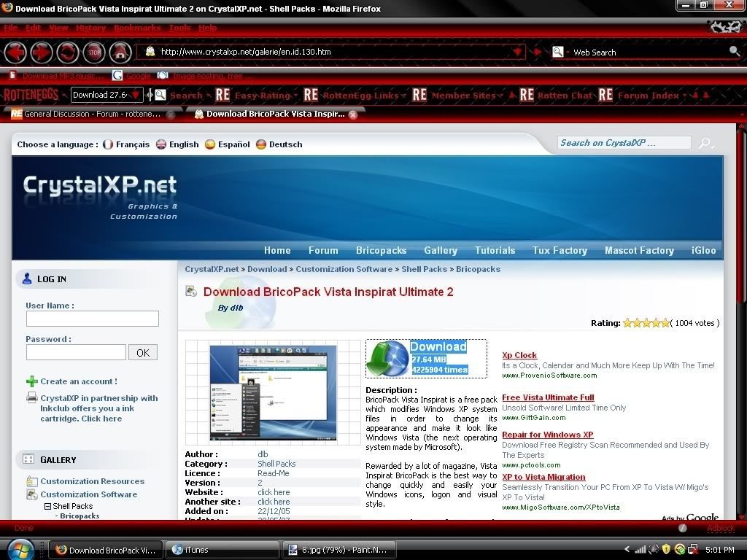This screenshot has height=560, width=747.
Task: Click the five-star rating stars
Action: (646, 323)
